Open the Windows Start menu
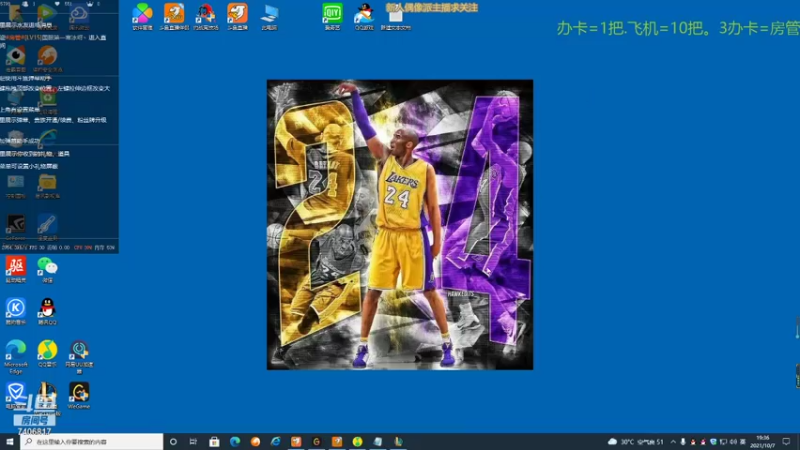 click(10, 442)
